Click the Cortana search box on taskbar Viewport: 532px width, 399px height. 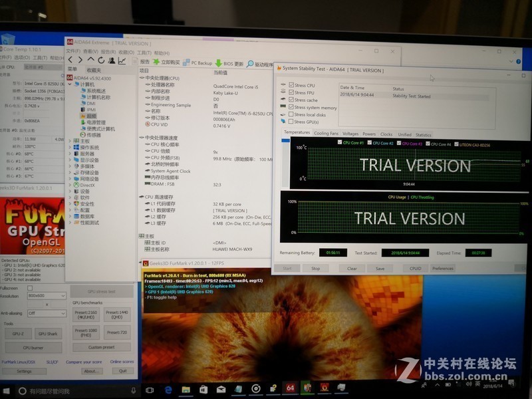77,391
